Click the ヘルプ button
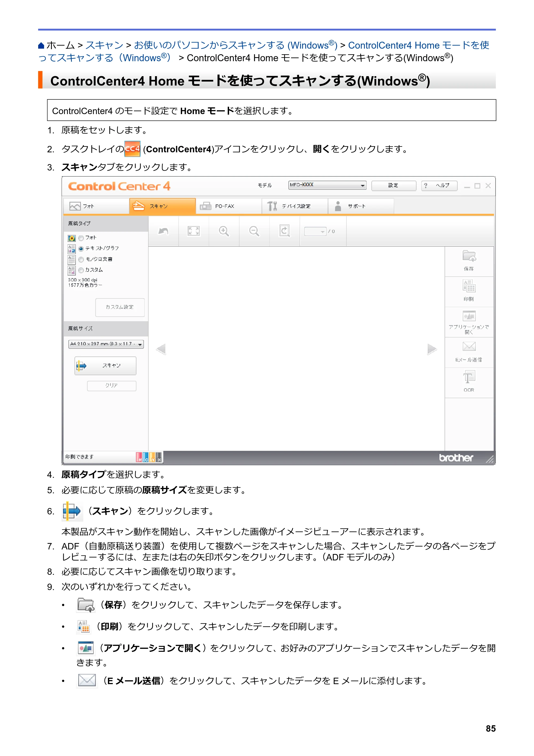Image resolution: width=534 pixels, height=756 pixels. (x=439, y=186)
